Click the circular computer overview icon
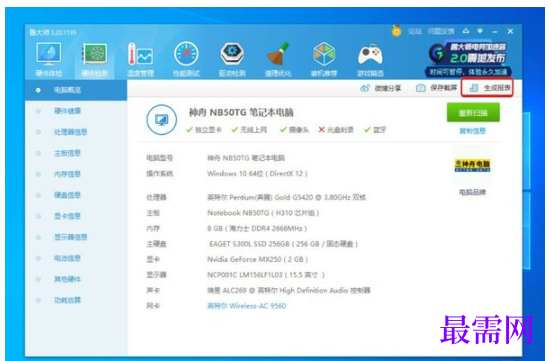 tap(162, 120)
